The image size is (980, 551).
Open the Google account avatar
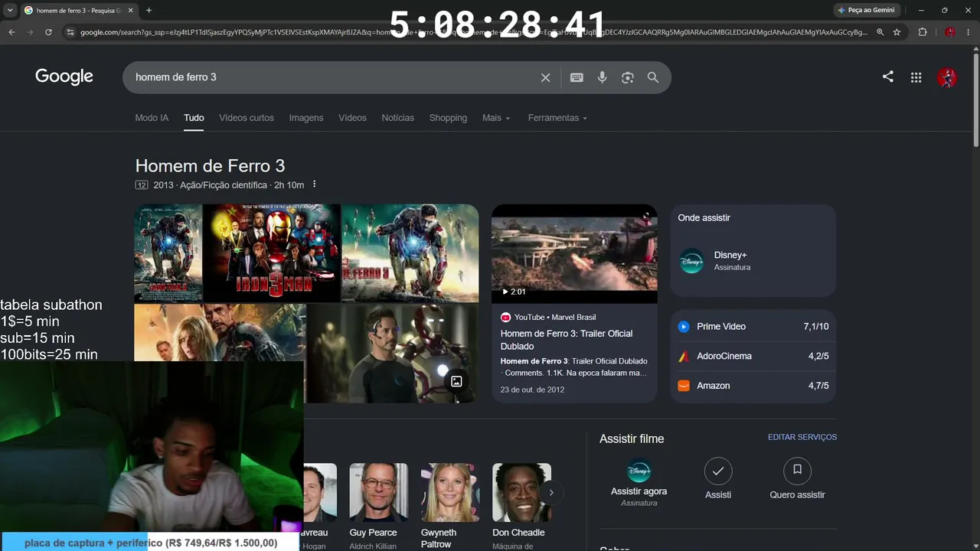(x=947, y=77)
